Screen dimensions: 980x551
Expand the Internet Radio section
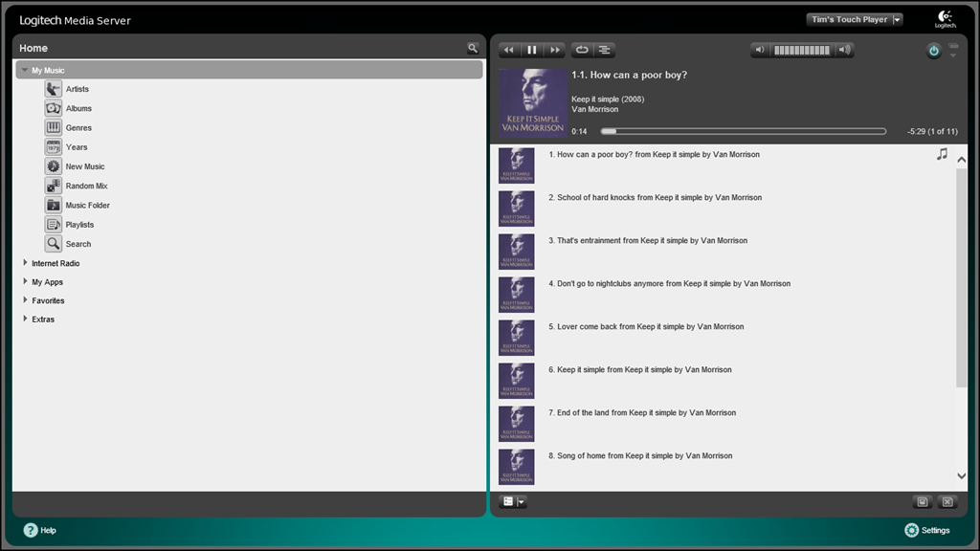[25, 263]
